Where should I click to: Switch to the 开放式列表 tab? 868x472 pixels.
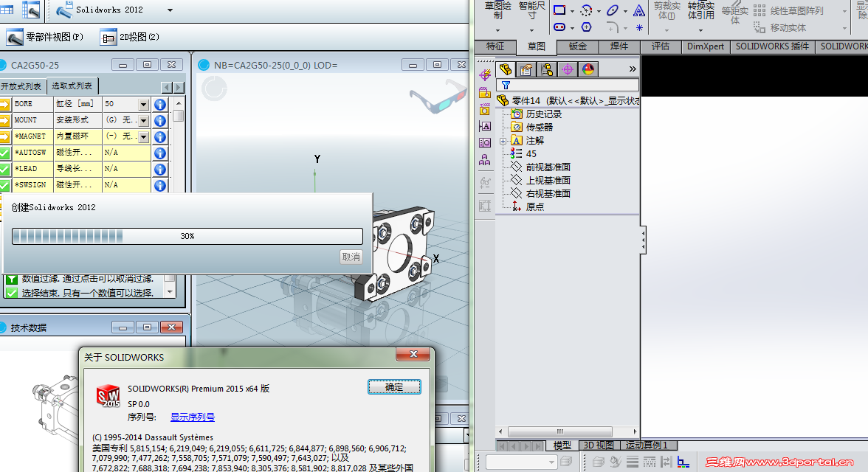tap(21, 86)
